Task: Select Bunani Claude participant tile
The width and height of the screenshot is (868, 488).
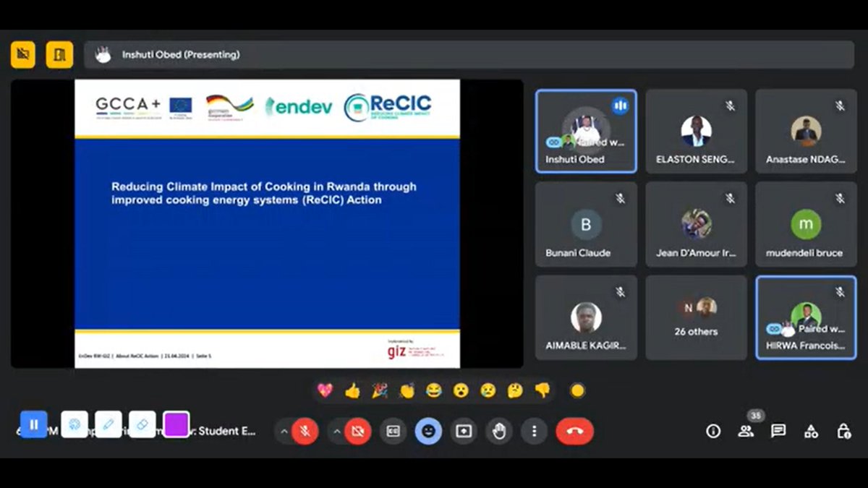Action: [x=586, y=224]
